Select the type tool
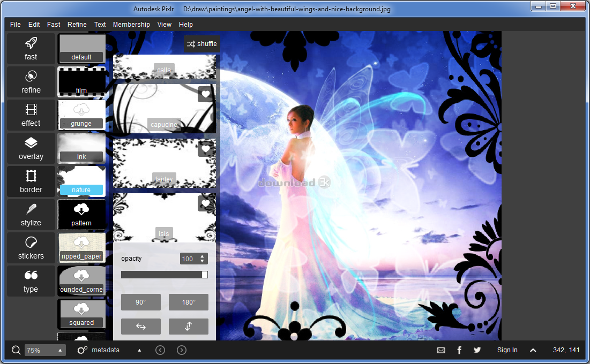 [x=31, y=281]
